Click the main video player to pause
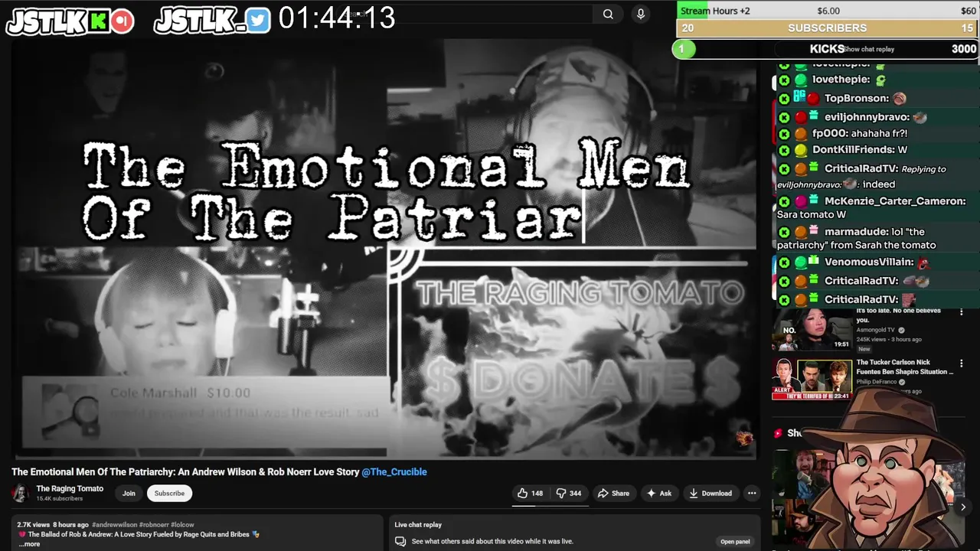 coord(384,249)
